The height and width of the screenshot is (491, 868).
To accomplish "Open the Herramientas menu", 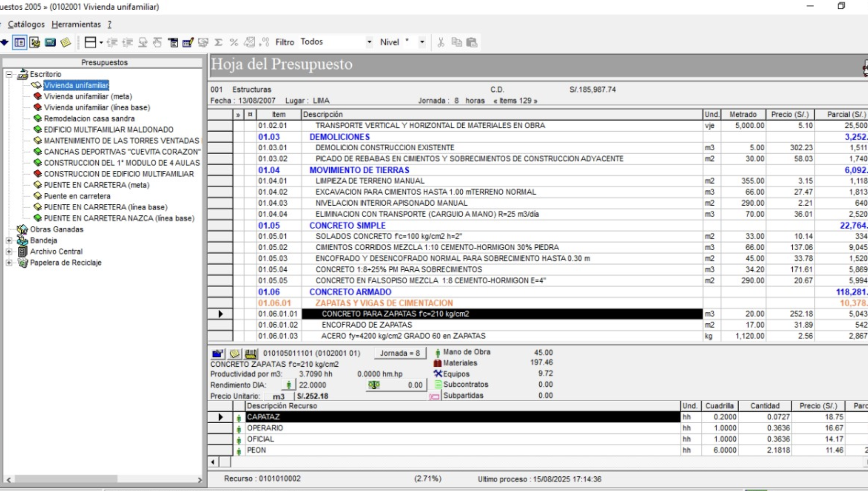I will [76, 24].
